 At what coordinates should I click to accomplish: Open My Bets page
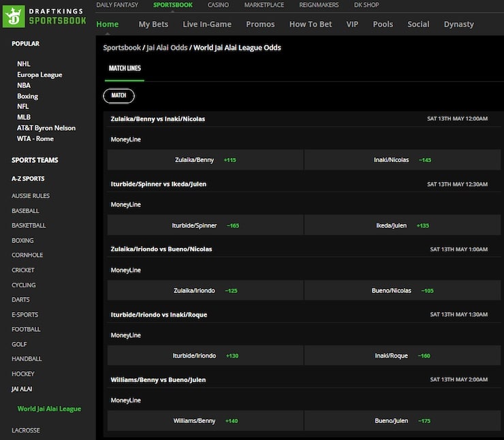click(x=153, y=25)
